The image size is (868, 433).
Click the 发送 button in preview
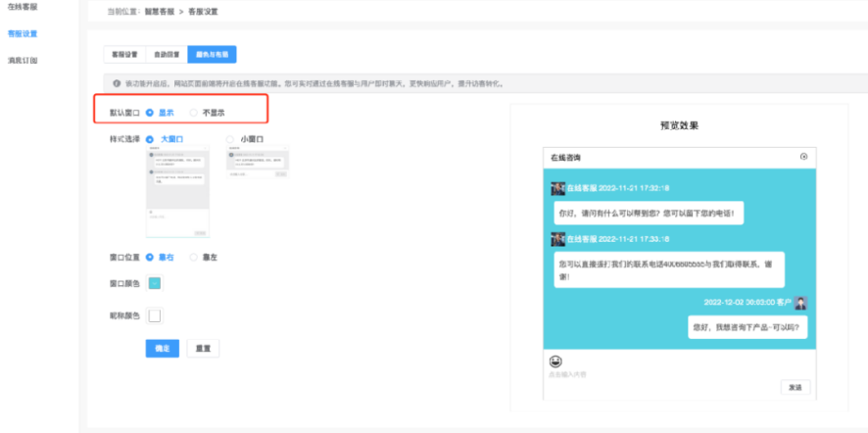[796, 388]
